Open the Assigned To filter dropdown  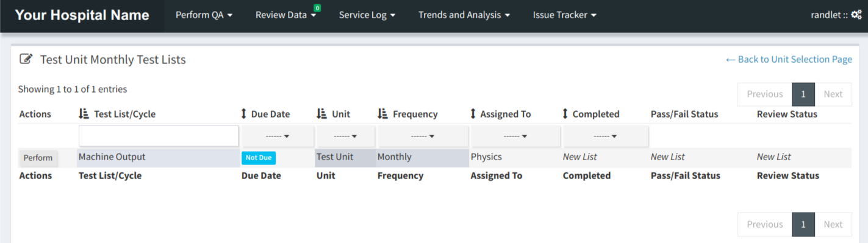pyautogui.click(x=515, y=136)
